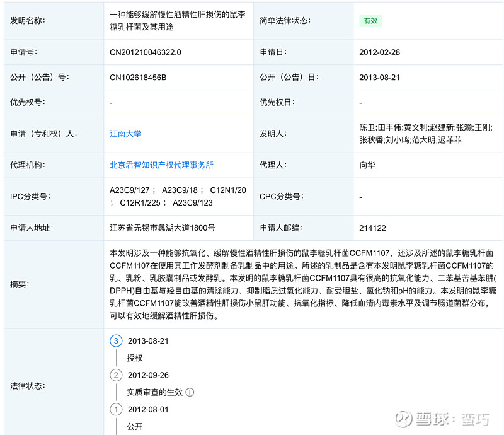Click IPC class C12R1/225

coord(140,203)
